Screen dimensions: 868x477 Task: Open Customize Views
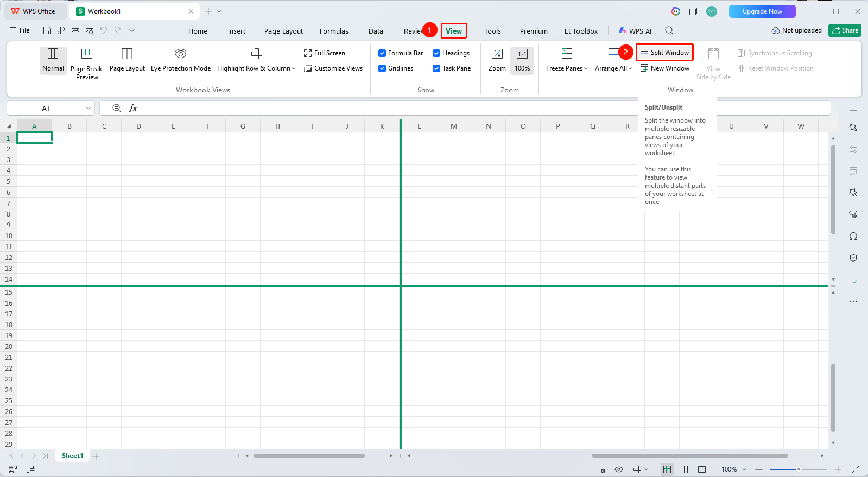[x=333, y=68]
